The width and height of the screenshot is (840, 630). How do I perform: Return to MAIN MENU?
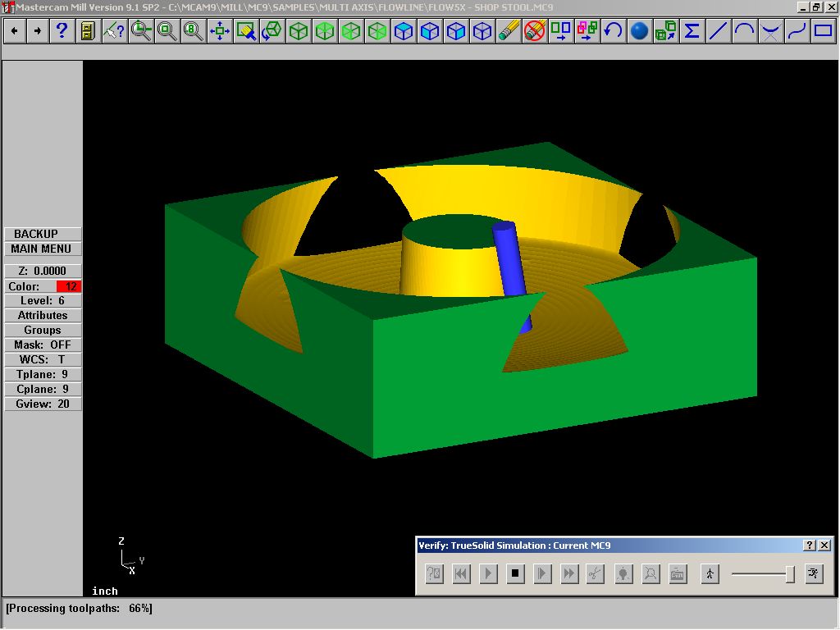(x=43, y=249)
